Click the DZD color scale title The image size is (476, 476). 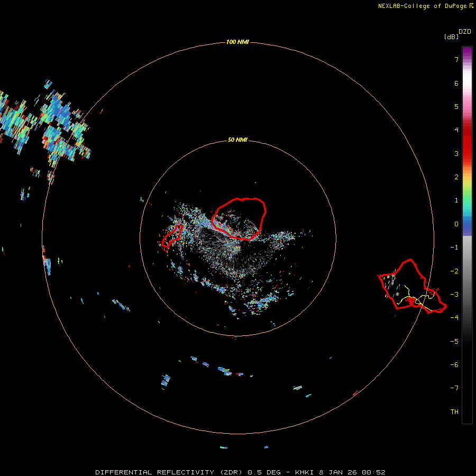point(465,32)
